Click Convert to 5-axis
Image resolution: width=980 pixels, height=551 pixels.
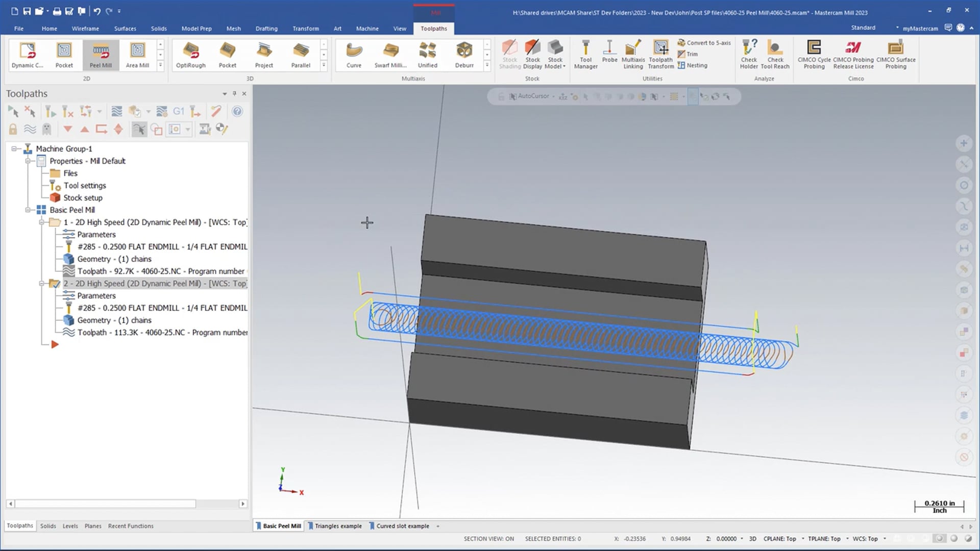[704, 43]
